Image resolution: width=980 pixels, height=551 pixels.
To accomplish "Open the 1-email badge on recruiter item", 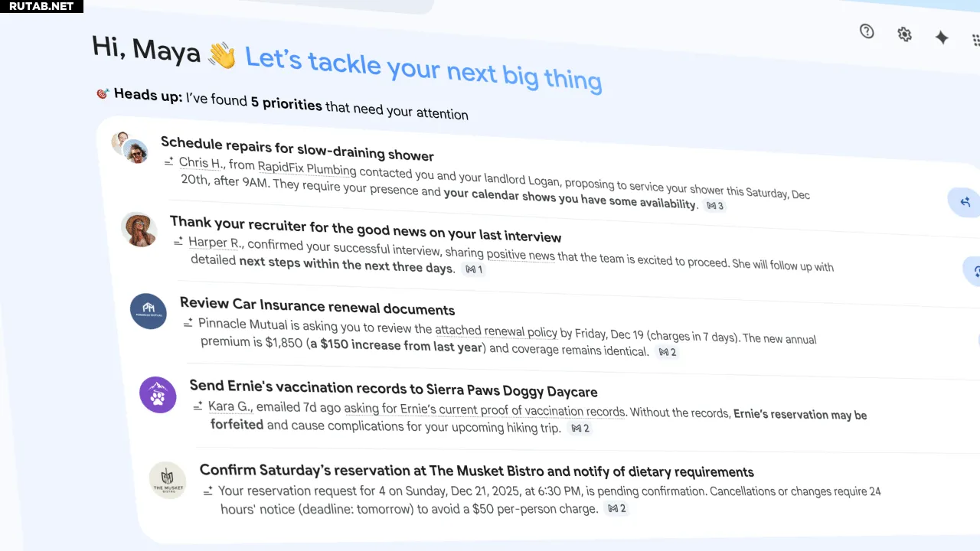I will [x=474, y=270].
